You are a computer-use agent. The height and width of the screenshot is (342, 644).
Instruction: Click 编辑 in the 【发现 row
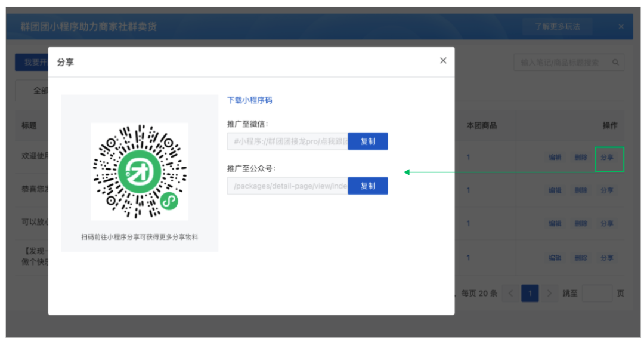(555, 258)
